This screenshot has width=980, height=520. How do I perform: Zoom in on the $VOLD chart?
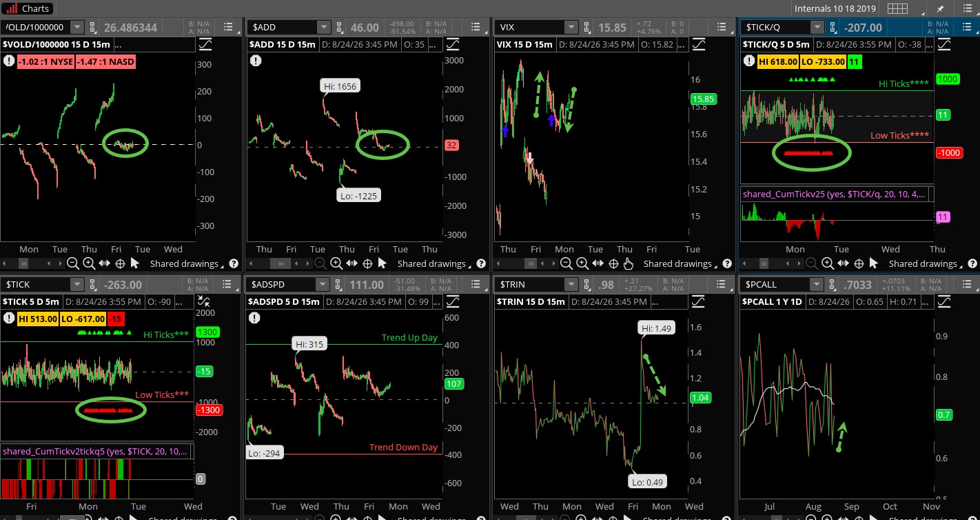tap(89, 263)
